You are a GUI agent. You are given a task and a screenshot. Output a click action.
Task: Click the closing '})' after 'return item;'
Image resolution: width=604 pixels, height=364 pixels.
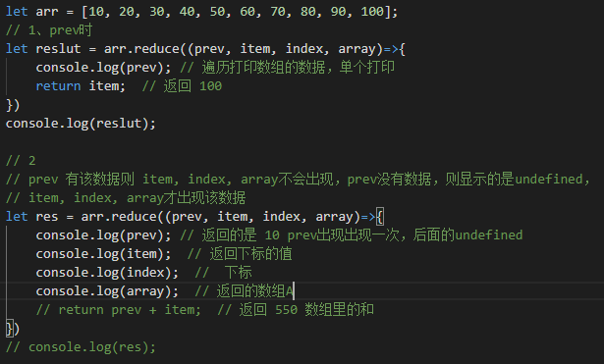(13, 105)
